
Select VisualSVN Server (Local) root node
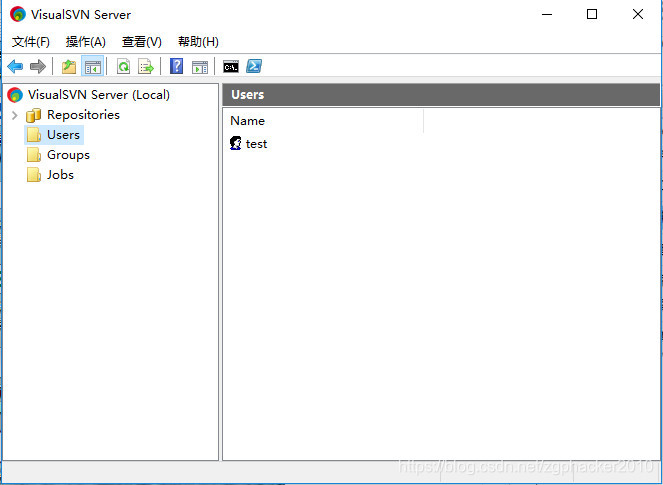click(x=99, y=95)
